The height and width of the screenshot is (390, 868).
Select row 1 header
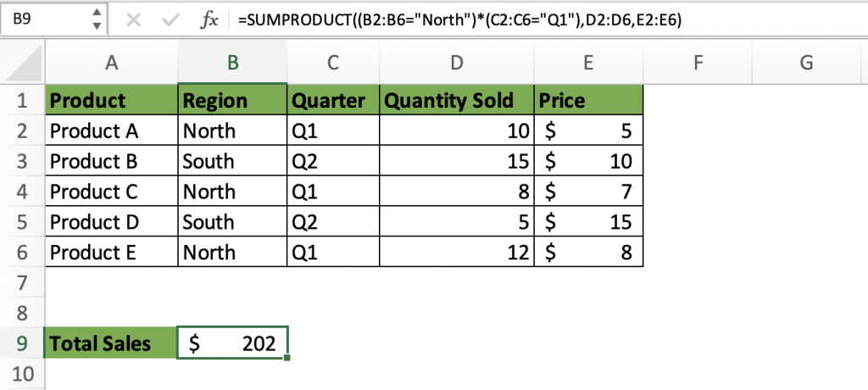22,100
